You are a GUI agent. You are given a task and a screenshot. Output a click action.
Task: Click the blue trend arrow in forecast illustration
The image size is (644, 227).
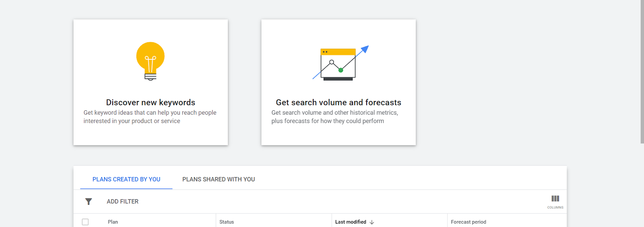tap(364, 50)
